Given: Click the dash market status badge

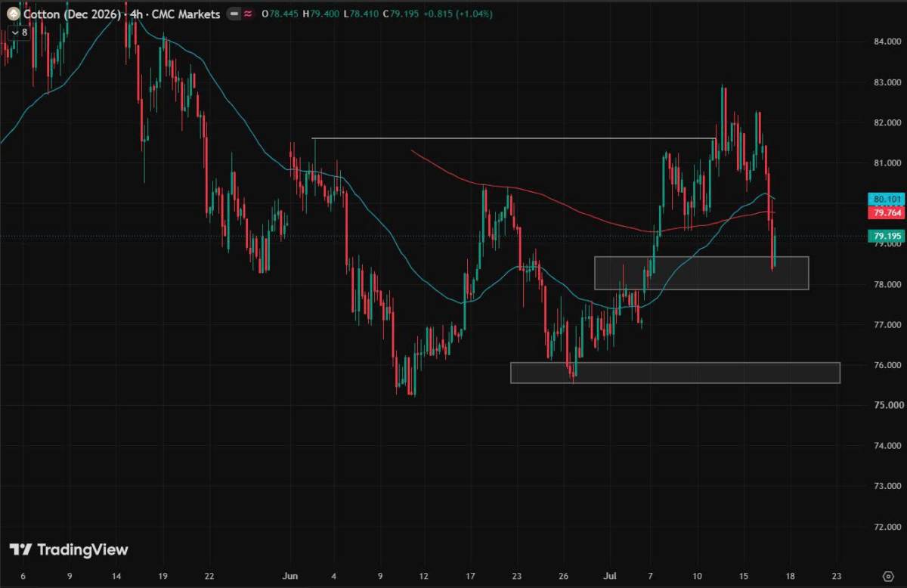Looking at the screenshot, I should click(x=234, y=14).
